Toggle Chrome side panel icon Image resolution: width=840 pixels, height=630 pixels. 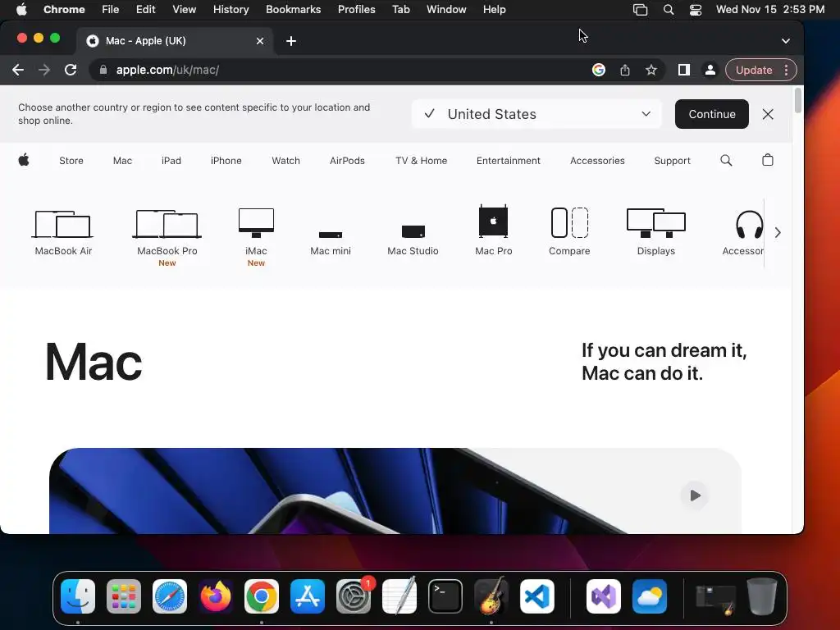683,70
